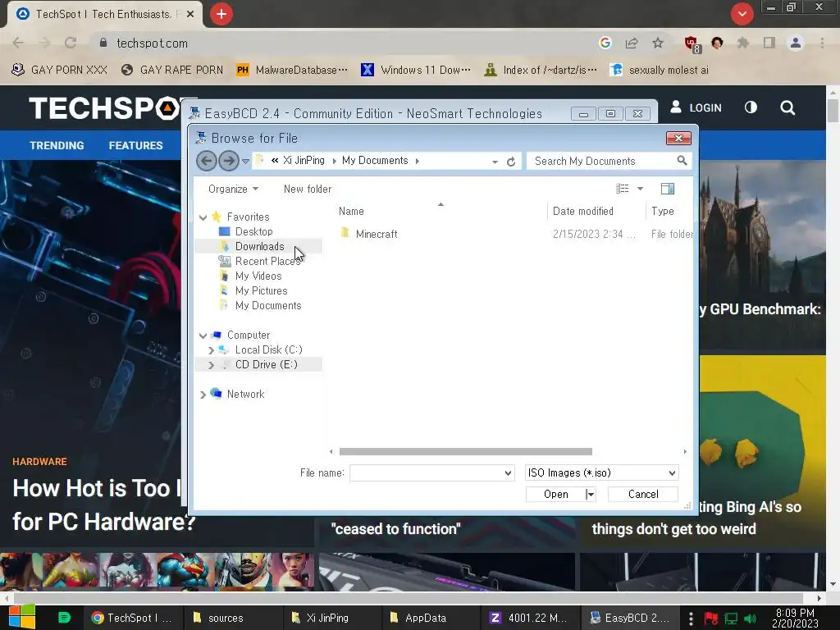Change the file view layout icon

click(x=622, y=189)
